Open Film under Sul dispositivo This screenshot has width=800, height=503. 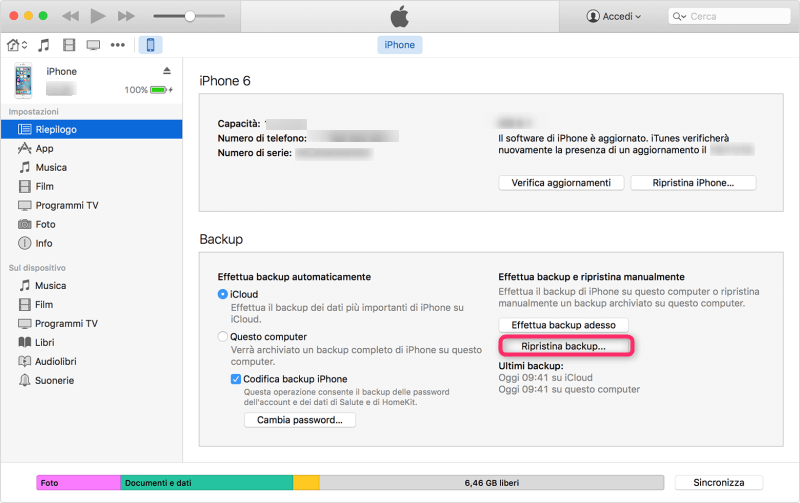point(91,305)
